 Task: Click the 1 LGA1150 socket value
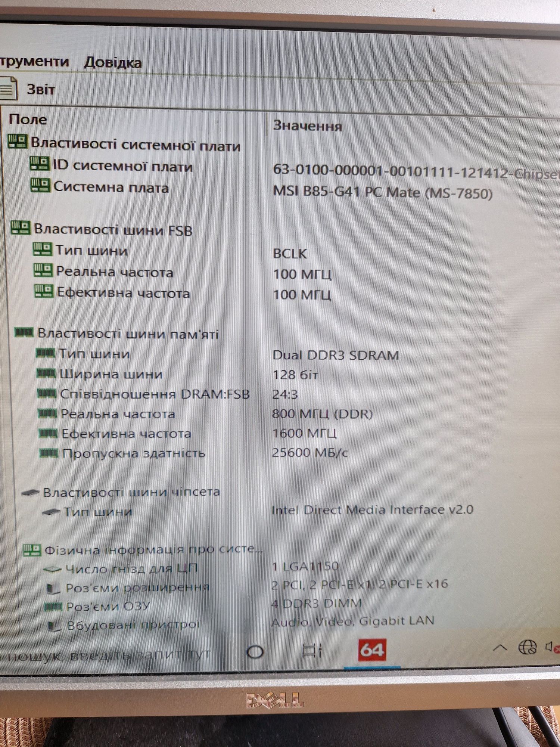pos(305,566)
